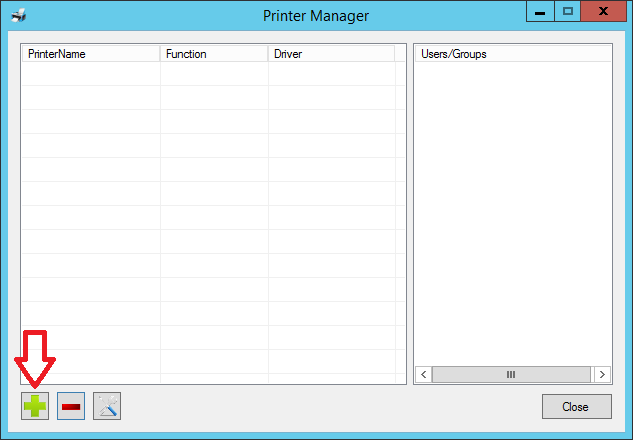Screen dimensions: 633x440
Task: Click the first empty cell under Function
Action: tap(213, 74)
